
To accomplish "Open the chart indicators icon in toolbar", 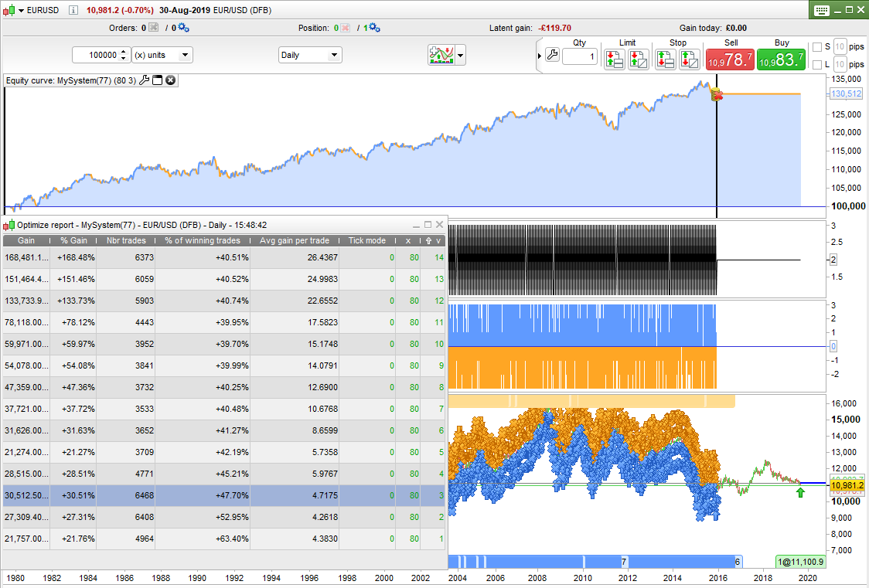I will coord(441,55).
